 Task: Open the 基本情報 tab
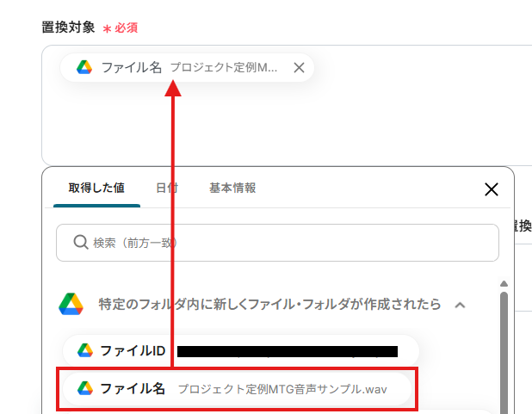coord(232,188)
